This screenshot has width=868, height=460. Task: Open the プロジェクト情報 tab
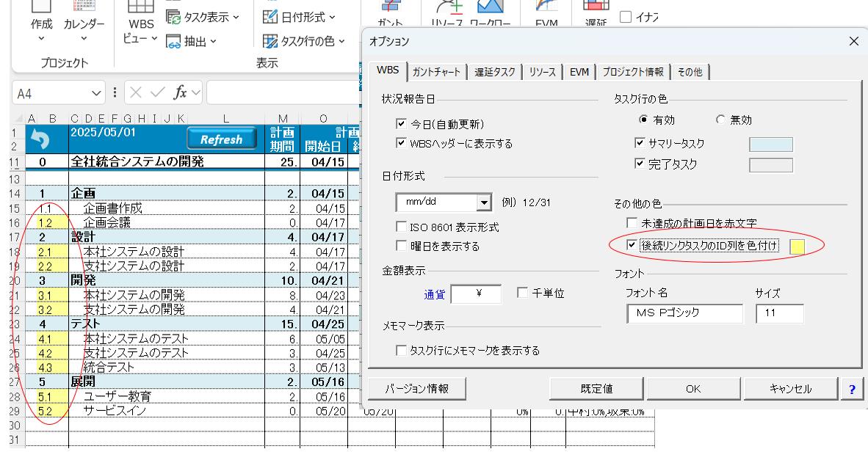click(632, 71)
